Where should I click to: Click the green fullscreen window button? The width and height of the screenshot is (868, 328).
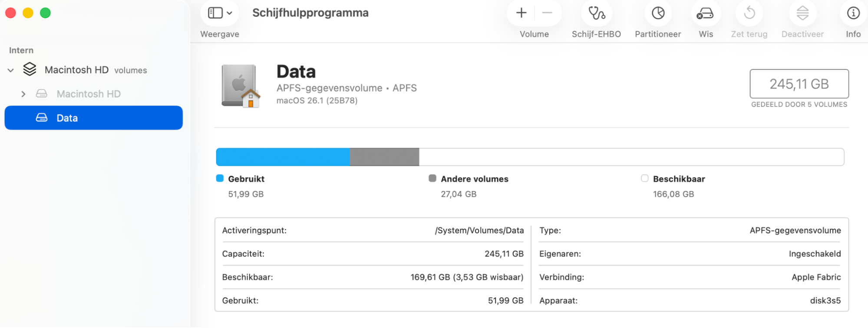point(45,13)
